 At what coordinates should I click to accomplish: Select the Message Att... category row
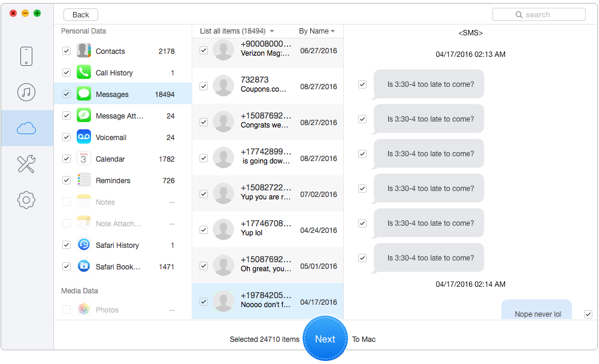coord(123,116)
